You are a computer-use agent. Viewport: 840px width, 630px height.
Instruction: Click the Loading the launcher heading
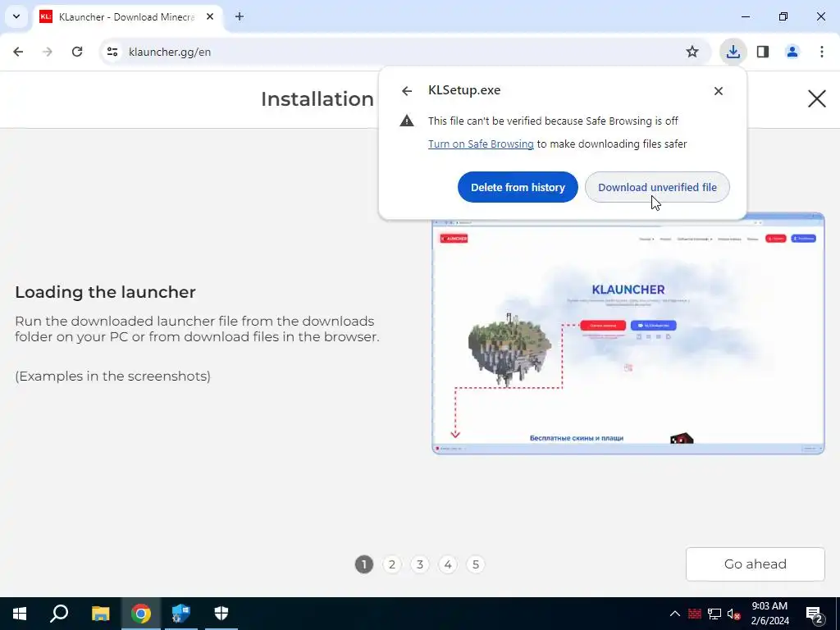click(x=106, y=292)
